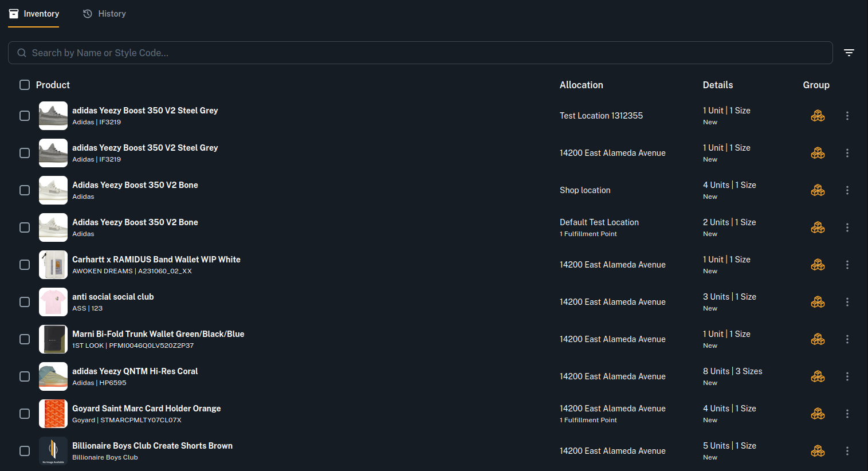Click the Test Location 1312355 allocation

601,116
